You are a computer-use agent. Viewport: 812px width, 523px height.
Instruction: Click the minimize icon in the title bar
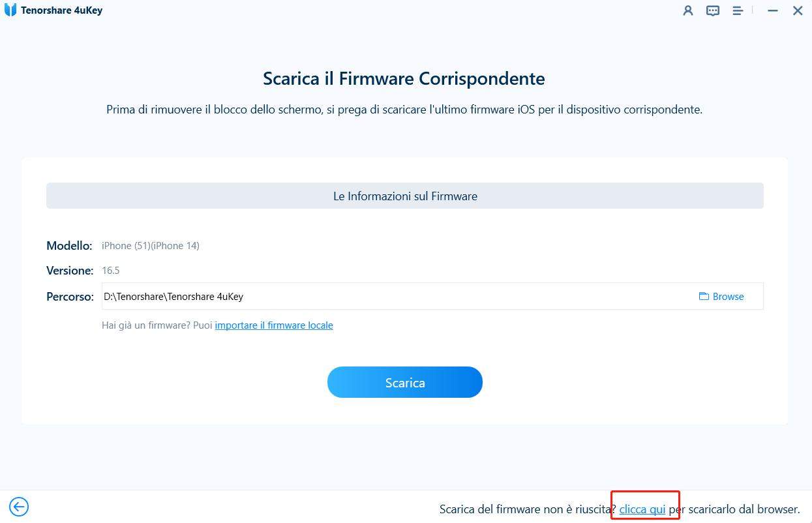tap(772, 10)
